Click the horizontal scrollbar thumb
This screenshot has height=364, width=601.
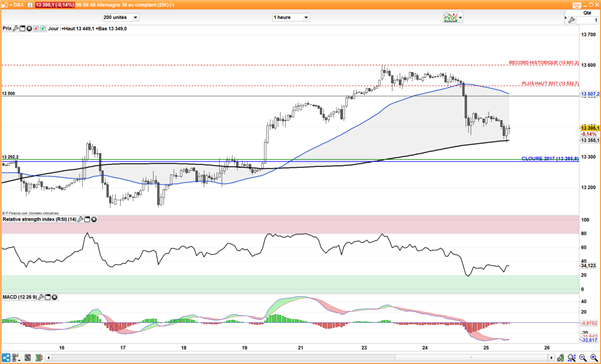471,357
